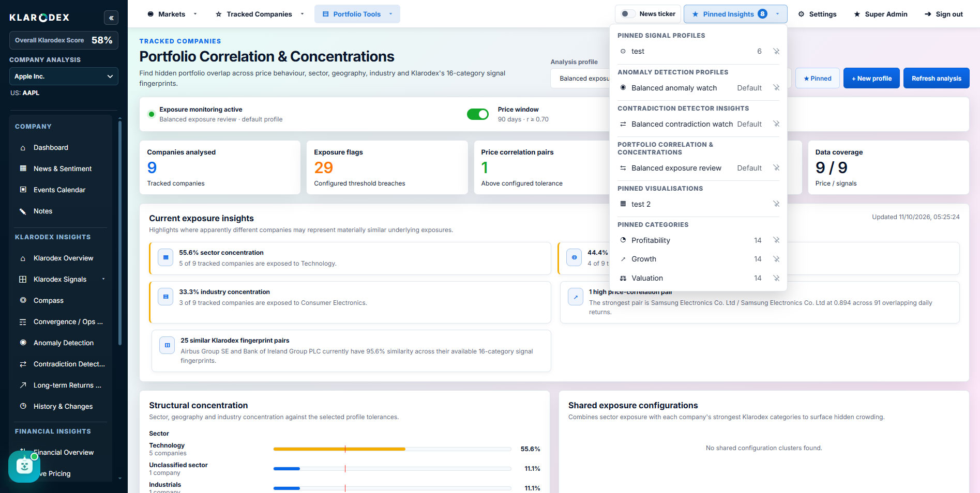Go to Events Calendar
Viewport: 980px width, 493px height.
coord(59,190)
